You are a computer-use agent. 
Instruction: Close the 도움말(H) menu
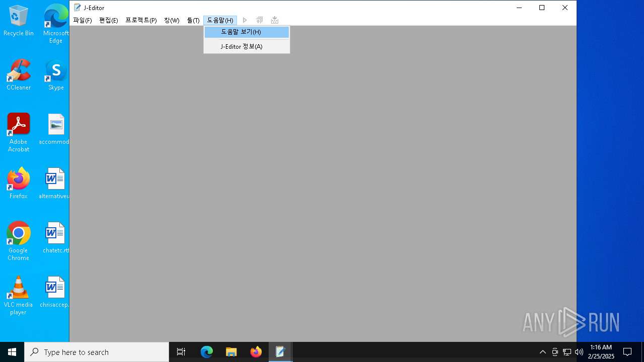(220, 20)
